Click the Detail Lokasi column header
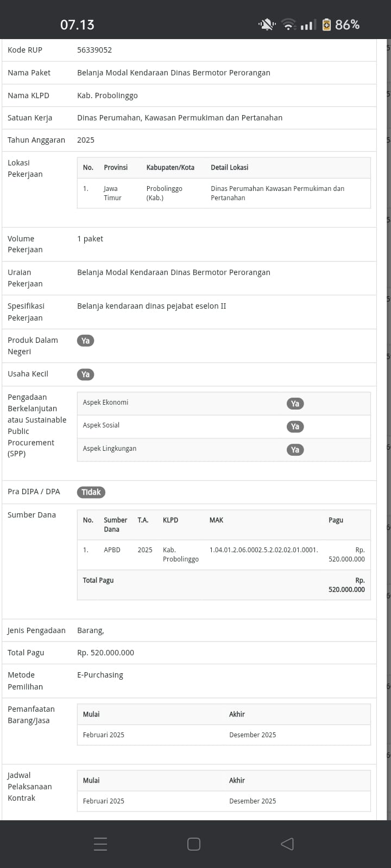Image resolution: width=391 pixels, height=868 pixels. (x=229, y=168)
